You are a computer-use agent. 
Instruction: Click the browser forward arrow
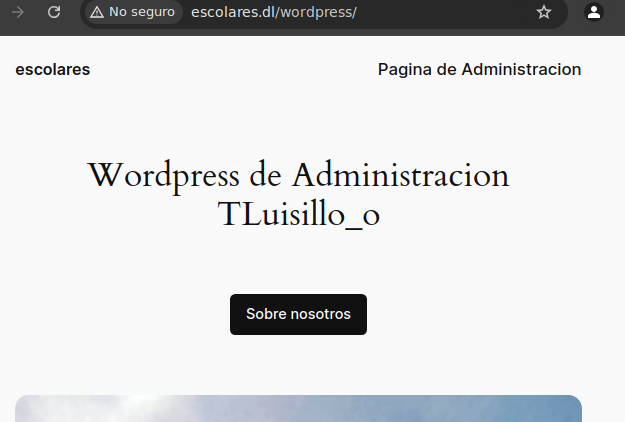pyautogui.click(x=18, y=12)
